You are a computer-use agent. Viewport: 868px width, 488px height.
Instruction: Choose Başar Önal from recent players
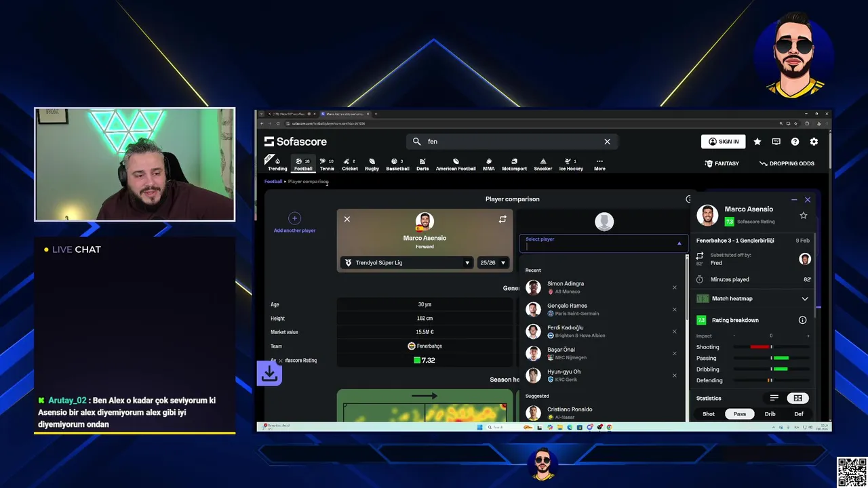tap(602, 353)
